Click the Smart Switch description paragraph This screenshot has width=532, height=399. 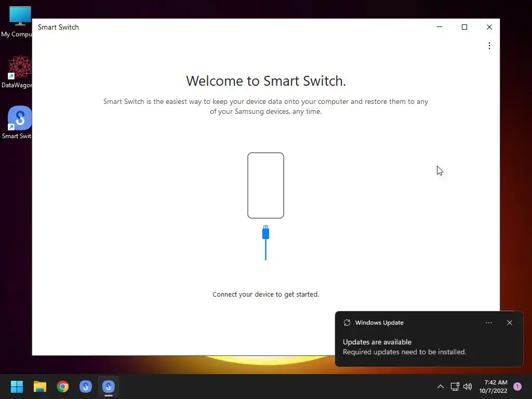[265, 106]
